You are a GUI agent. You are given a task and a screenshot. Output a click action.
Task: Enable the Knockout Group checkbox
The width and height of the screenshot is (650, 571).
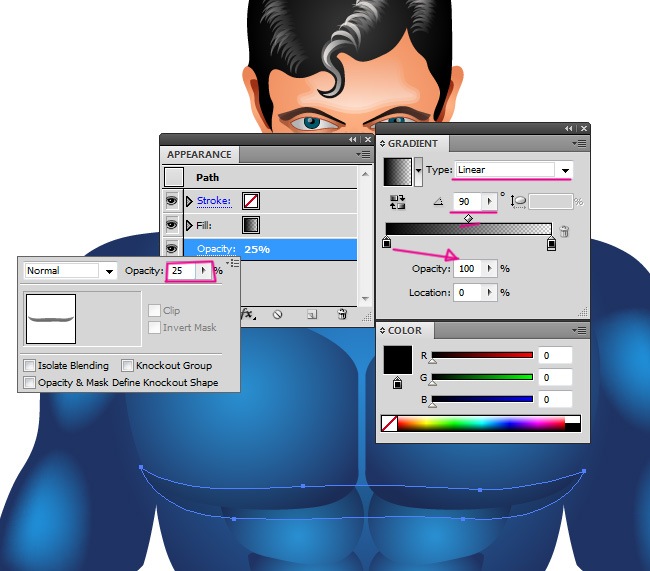click(x=127, y=365)
